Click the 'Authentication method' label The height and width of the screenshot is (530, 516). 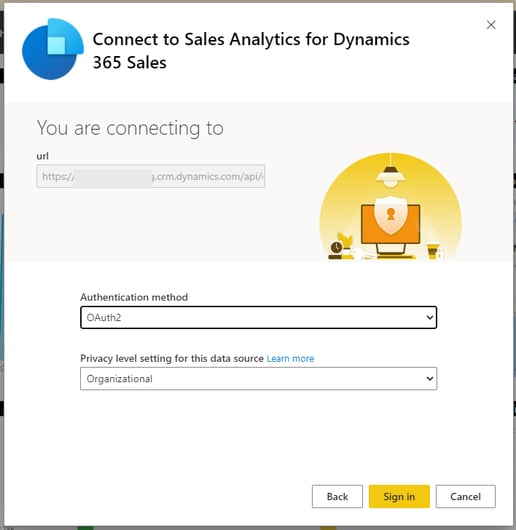(134, 297)
